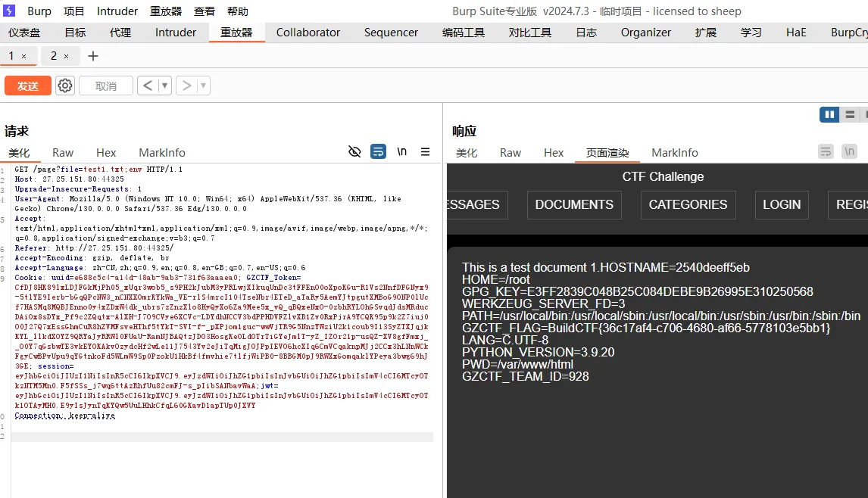Switch to 目标 tab
Screen dimensions: 868x498
click(x=75, y=33)
